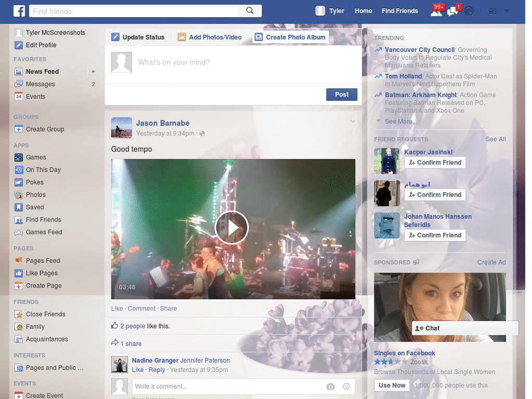Open Tom Holland trending topic

coord(403,76)
